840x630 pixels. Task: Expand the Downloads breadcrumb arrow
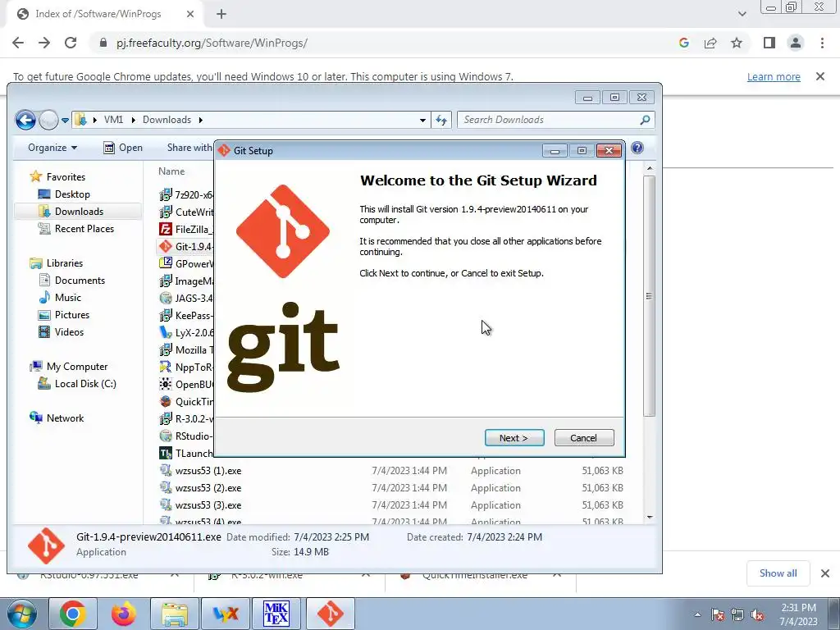point(200,120)
